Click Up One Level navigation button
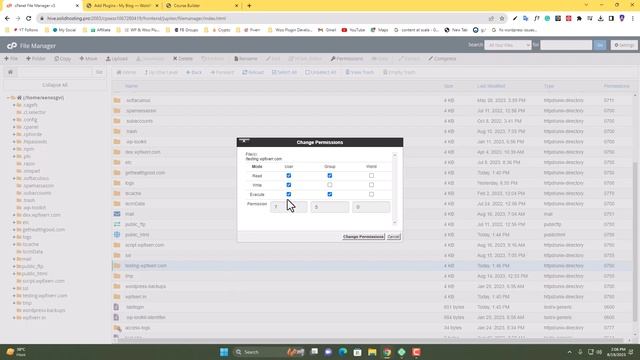Image resolution: width=640 pixels, height=360 pixels. 161,72
